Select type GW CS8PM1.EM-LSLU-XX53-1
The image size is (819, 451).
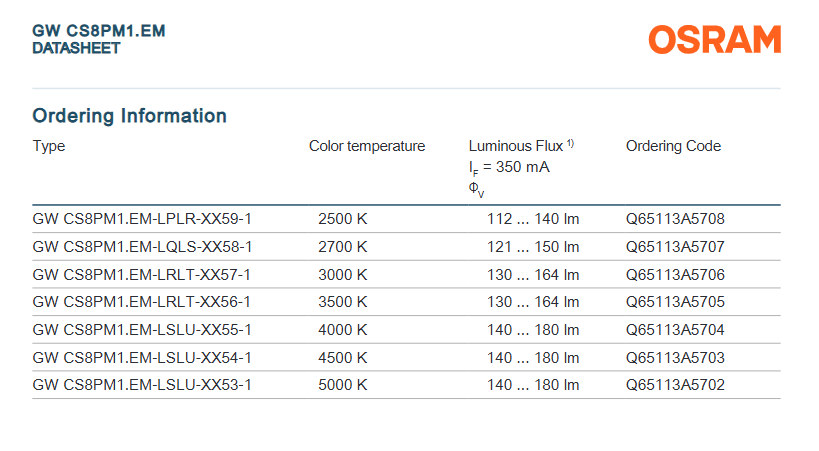[x=142, y=385]
